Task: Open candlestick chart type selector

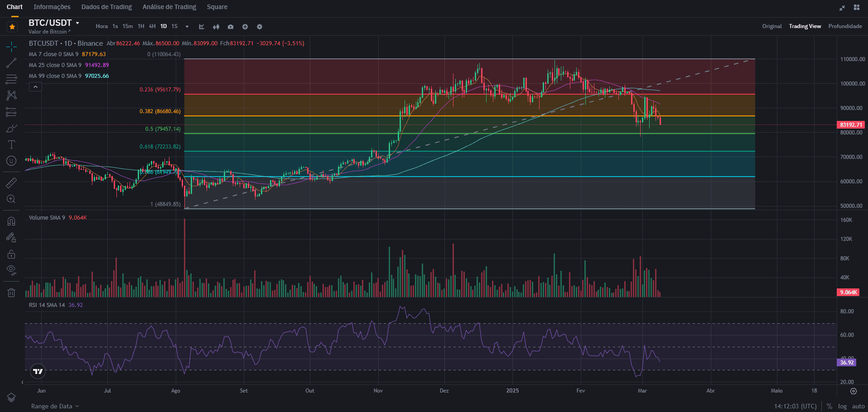Action: 216,27
